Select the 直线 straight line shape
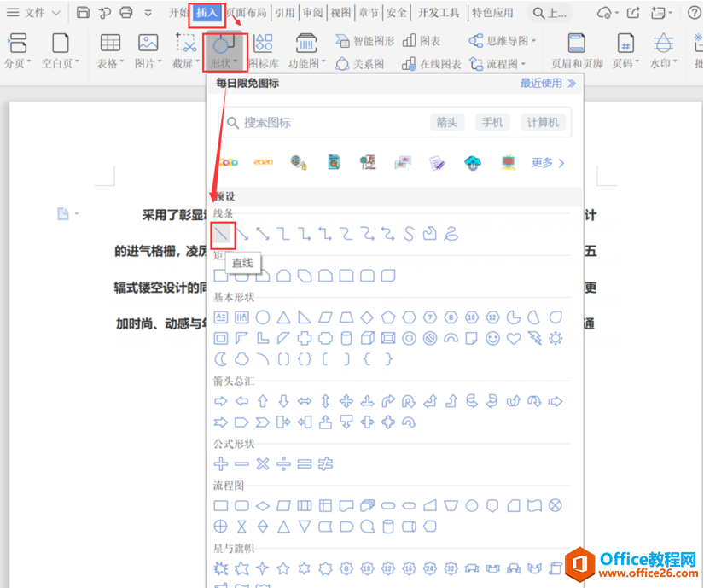 tap(221, 234)
